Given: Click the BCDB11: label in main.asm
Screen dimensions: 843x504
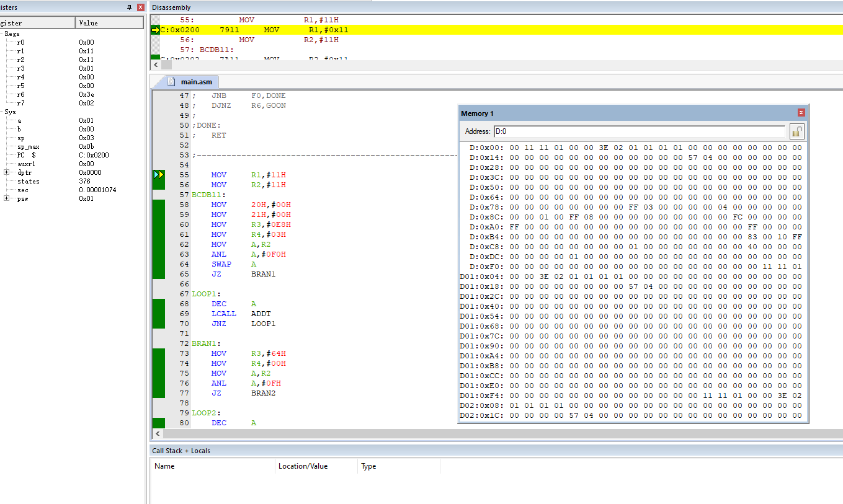Looking at the screenshot, I should pyautogui.click(x=208, y=195).
